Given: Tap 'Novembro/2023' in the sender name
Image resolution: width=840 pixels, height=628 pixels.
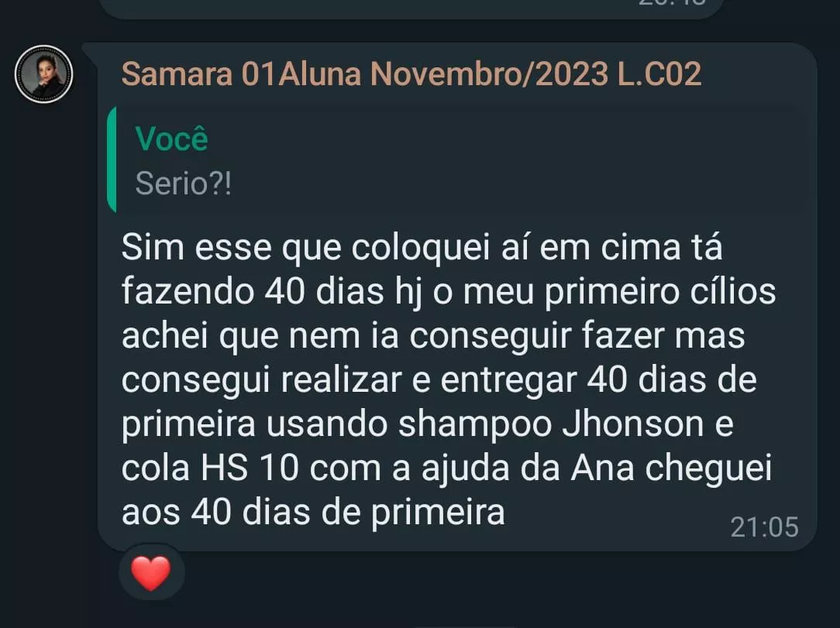Looking at the screenshot, I should click(x=490, y=74).
